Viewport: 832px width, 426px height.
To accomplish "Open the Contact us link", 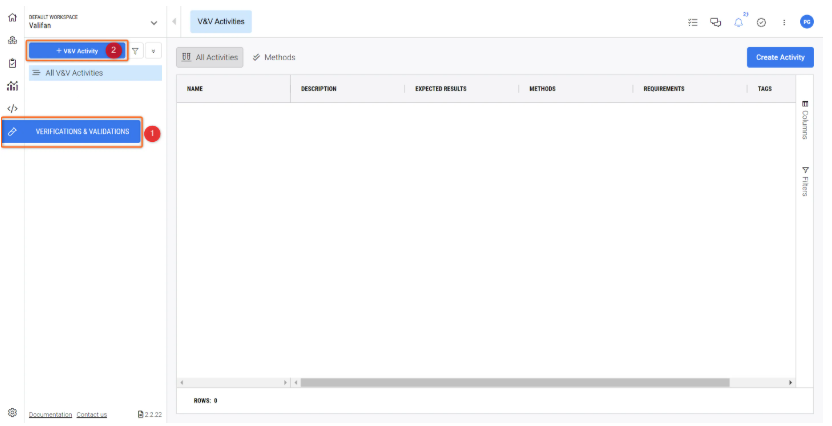I will [92, 414].
